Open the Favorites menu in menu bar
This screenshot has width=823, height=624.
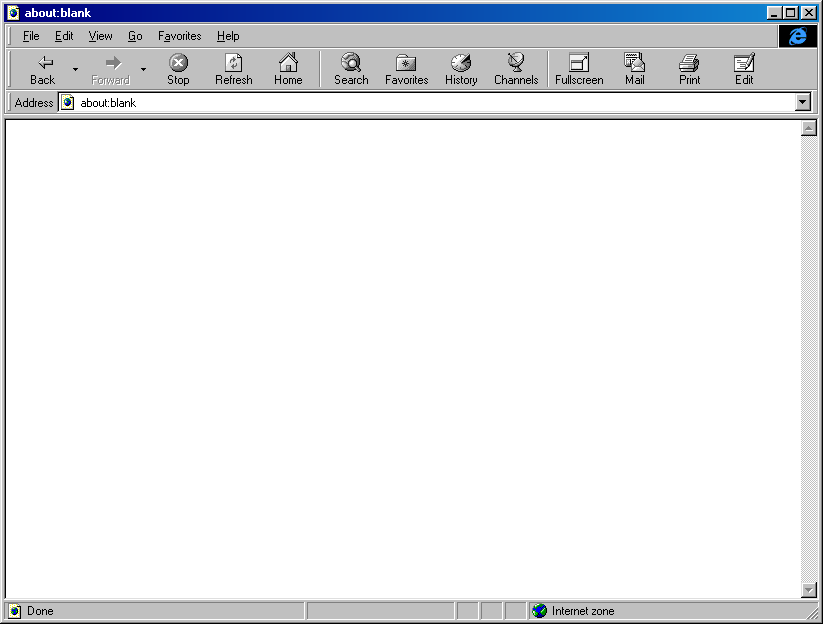pos(180,36)
